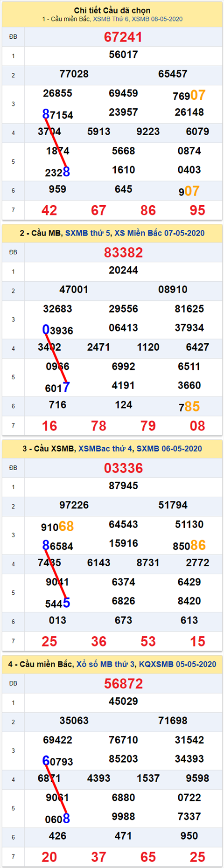
Task: Follow the SXMB thứ 5 link
Action: 87,233
